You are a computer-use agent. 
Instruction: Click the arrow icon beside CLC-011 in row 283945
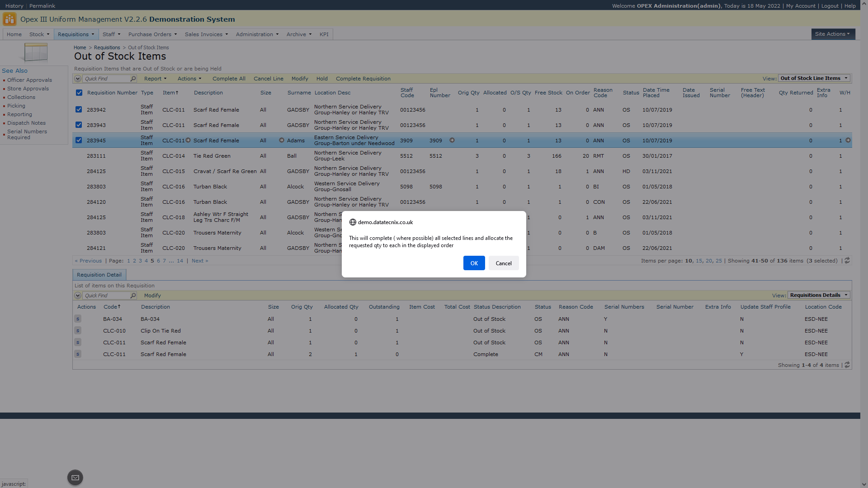coord(188,140)
